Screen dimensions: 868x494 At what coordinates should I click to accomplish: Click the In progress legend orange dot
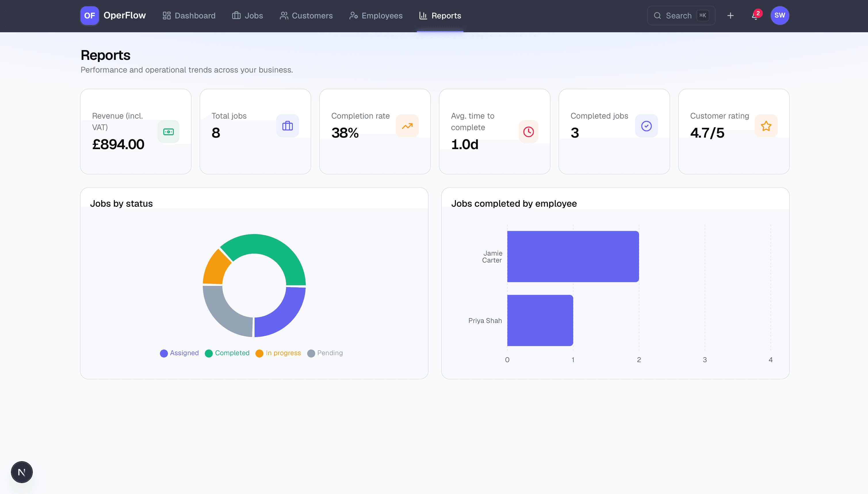click(x=259, y=353)
